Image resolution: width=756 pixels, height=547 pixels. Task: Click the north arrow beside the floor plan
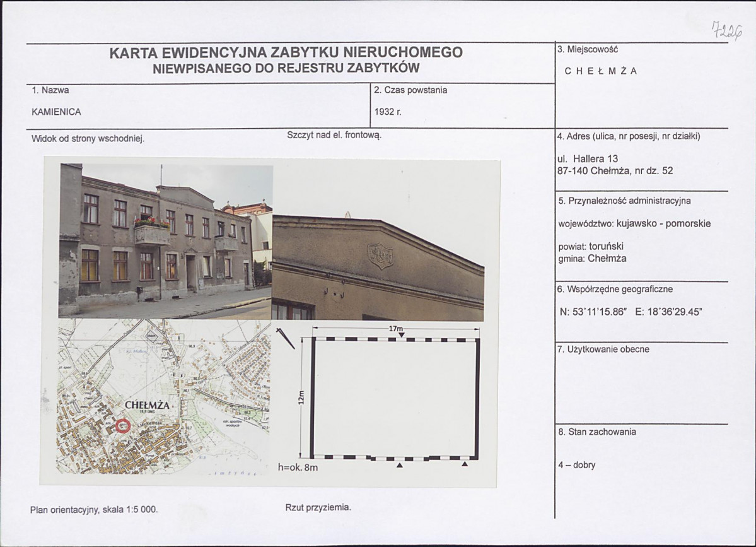(285, 338)
